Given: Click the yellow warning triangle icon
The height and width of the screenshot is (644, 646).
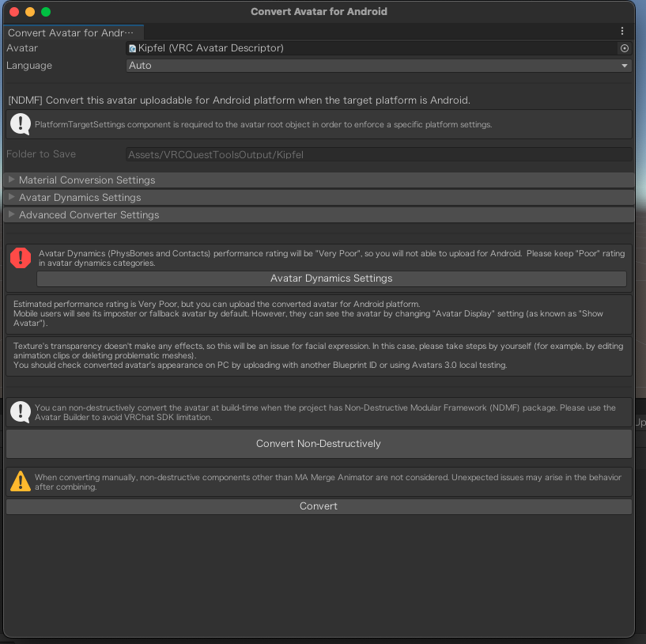Looking at the screenshot, I should (21, 481).
